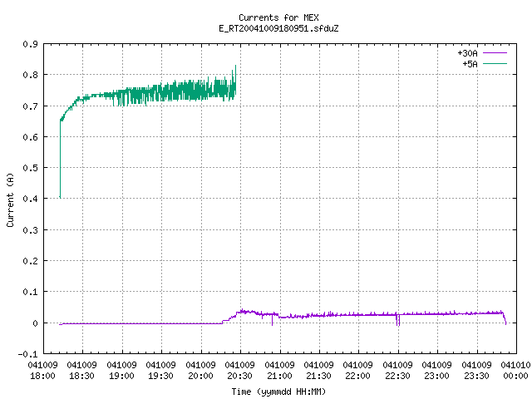This screenshot has width=532, height=399.
Task: Click the +5A legend label
Action: (470, 64)
